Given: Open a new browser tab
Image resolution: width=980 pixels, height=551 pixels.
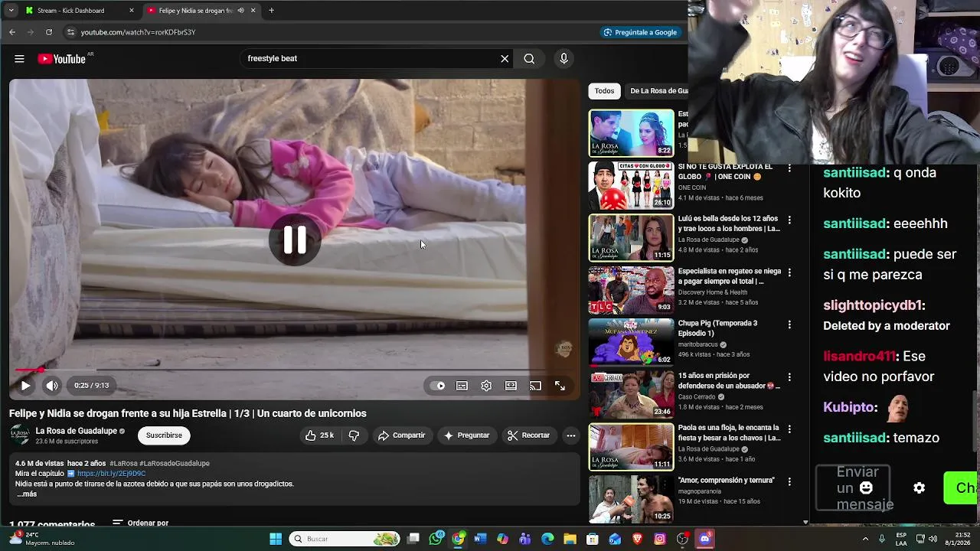Looking at the screenshot, I should coord(271,11).
